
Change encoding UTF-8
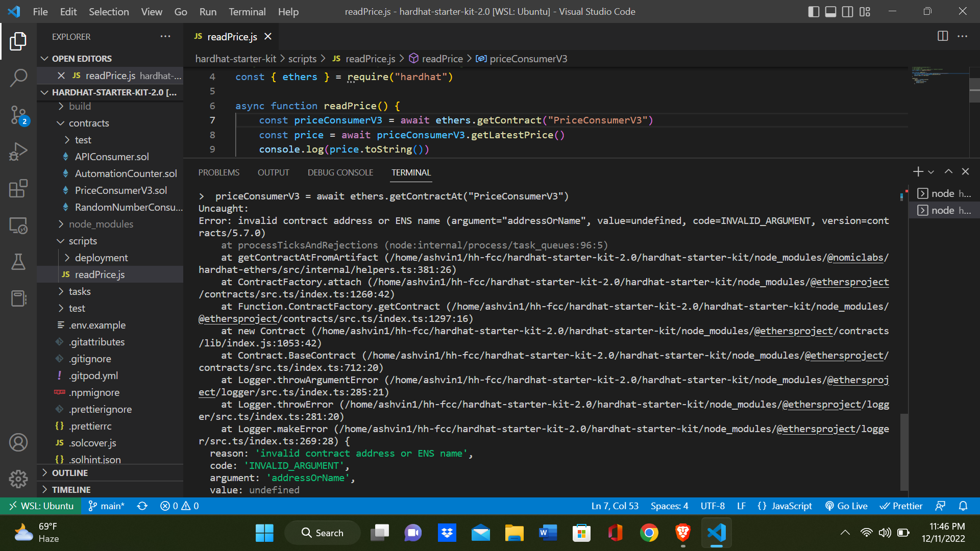(x=713, y=506)
